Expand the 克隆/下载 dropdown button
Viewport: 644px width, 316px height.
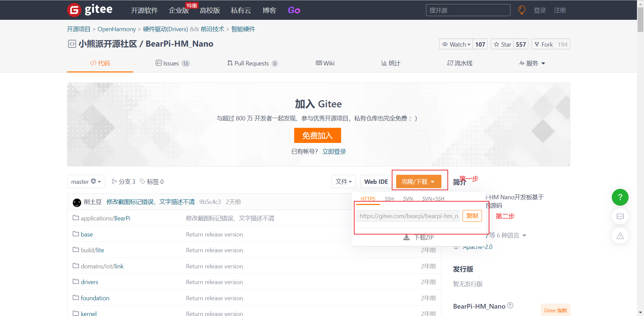[419, 181]
